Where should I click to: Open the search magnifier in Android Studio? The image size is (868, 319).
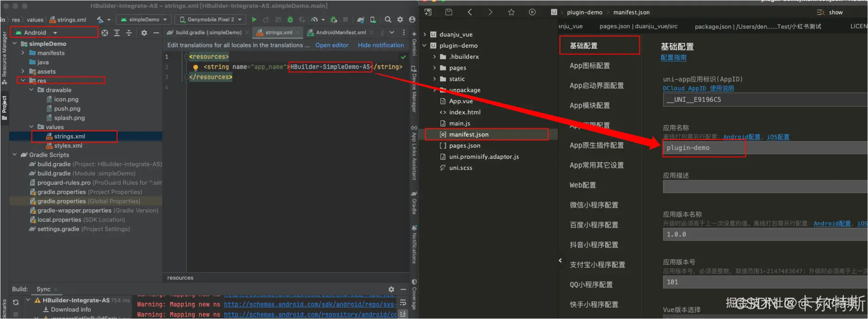pyautogui.click(x=388, y=19)
